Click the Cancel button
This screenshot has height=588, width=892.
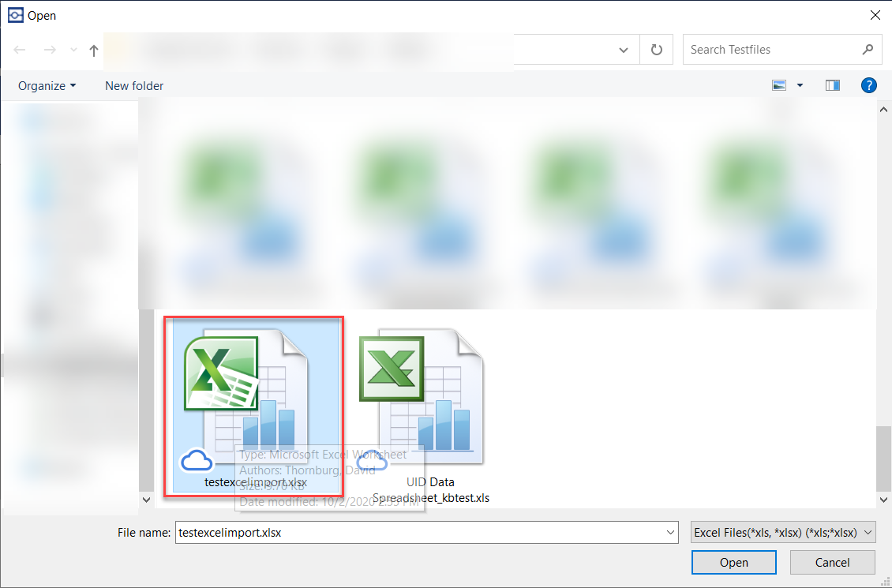pos(832,563)
